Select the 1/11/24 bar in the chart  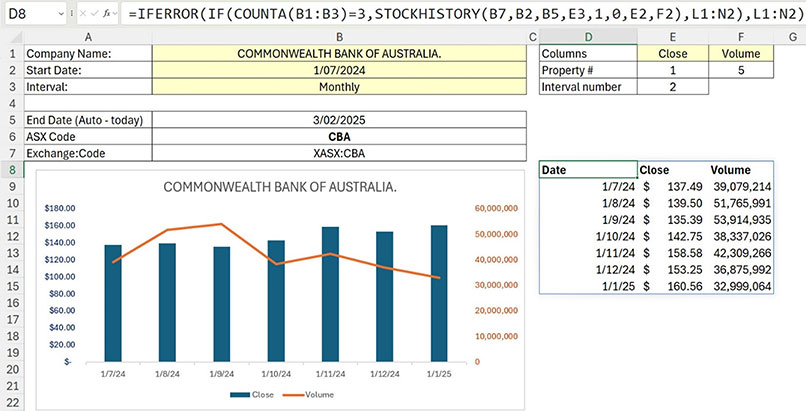[330, 294]
